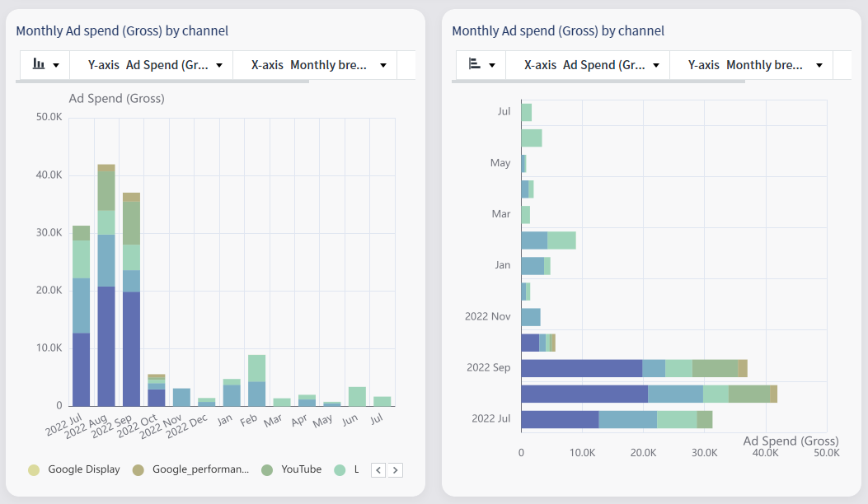The image size is (868, 504).
Task: Open the right chart's X-axis Ad Spend dropdown
Action: tap(587, 64)
